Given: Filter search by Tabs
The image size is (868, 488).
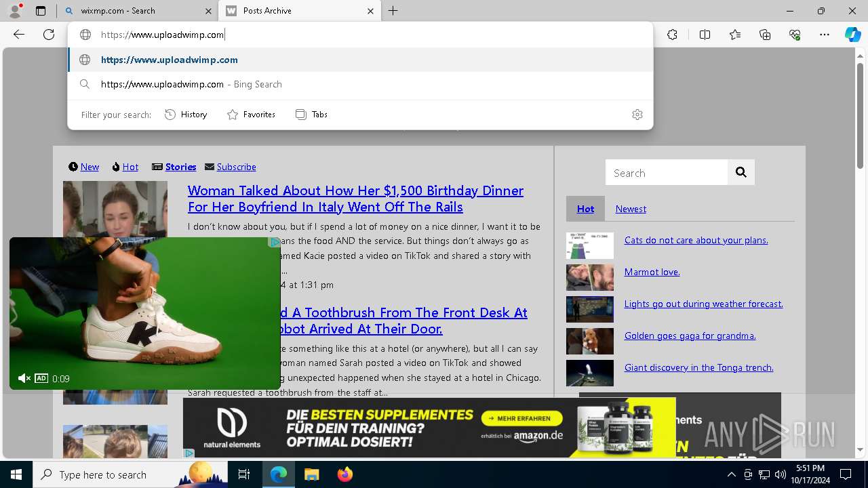Looking at the screenshot, I should (x=312, y=115).
